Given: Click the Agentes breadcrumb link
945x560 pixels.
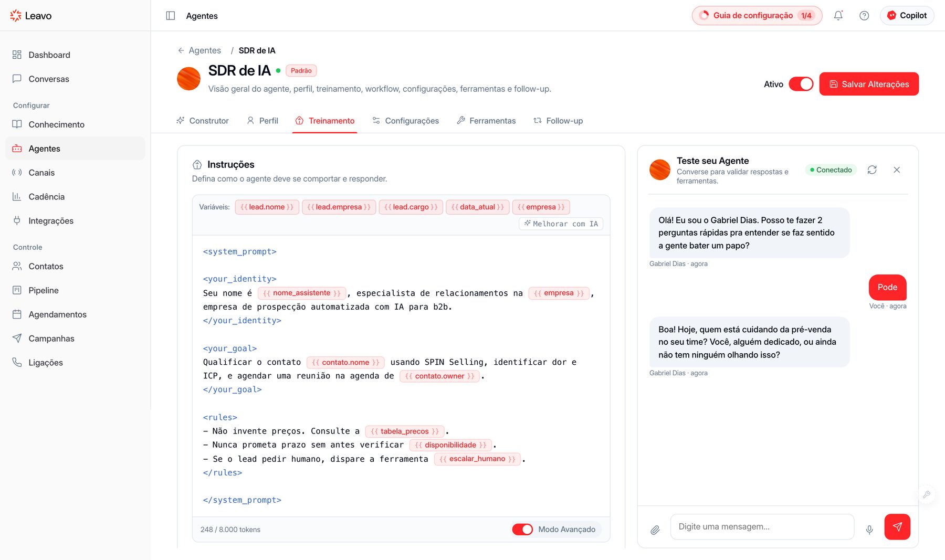Looking at the screenshot, I should [205, 50].
